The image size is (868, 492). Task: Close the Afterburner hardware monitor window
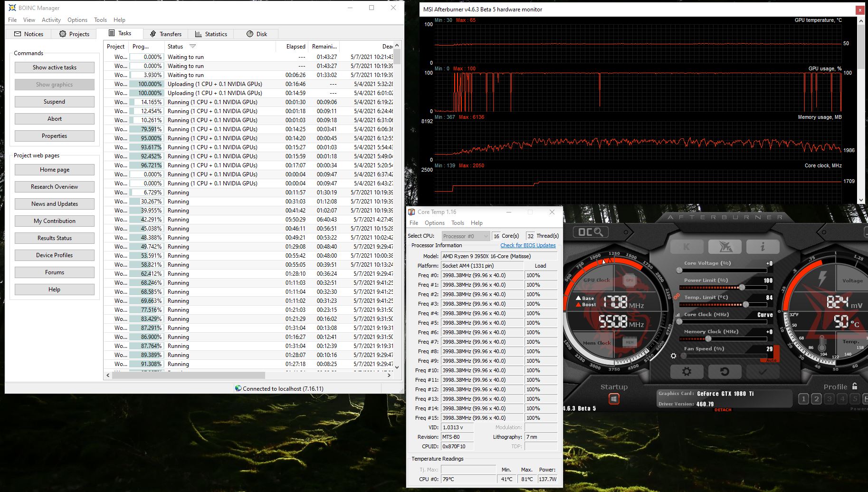[x=860, y=10]
